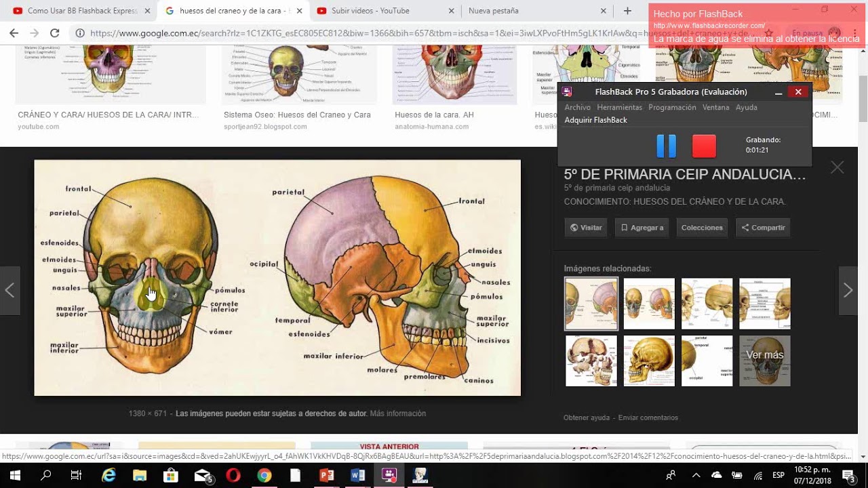Pause the FlashBack recording

[667, 146]
